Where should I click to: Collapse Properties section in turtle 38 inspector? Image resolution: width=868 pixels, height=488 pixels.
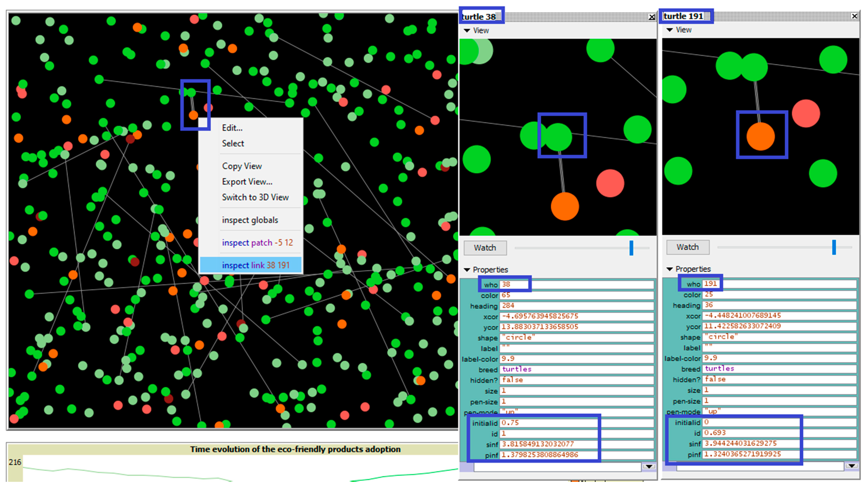(467, 270)
